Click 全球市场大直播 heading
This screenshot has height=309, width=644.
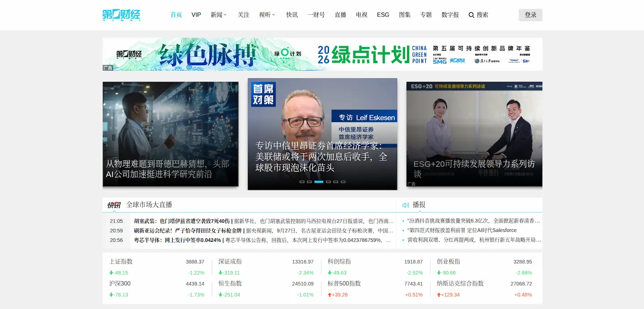coord(149,205)
